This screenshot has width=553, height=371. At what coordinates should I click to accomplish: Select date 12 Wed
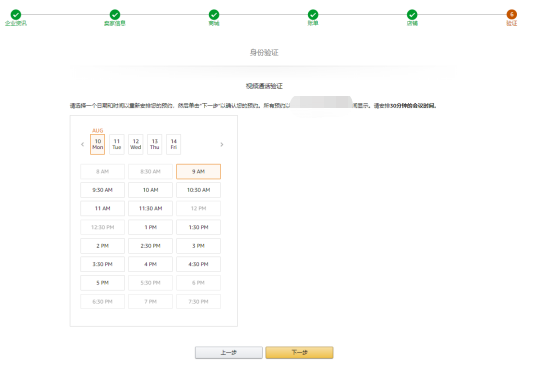[136, 144]
